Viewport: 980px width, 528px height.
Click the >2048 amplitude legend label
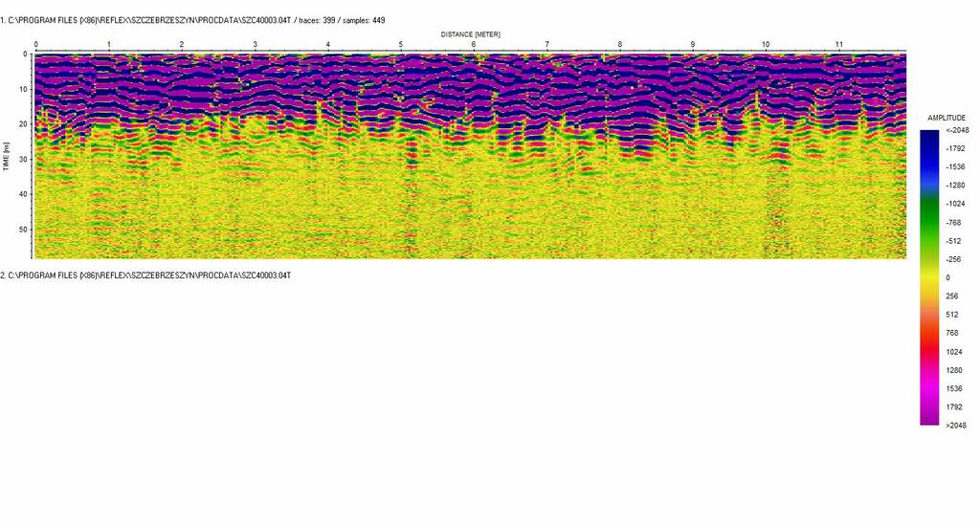(x=955, y=426)
